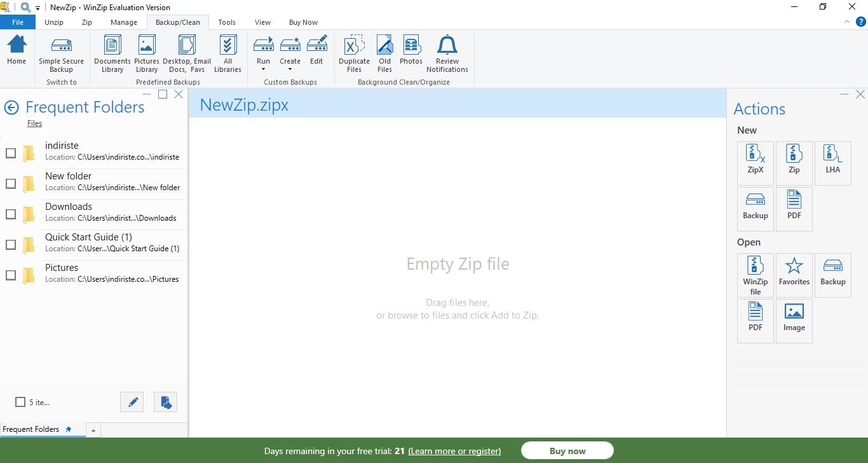Switch to the Manage tab
This screenshot has height=463, width=868.
124,22
